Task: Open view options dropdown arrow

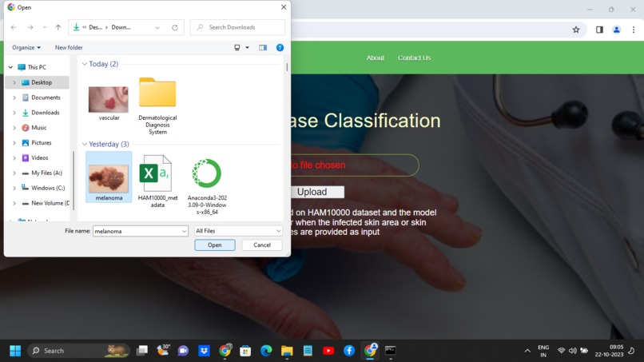Action: tap(247, 48)
